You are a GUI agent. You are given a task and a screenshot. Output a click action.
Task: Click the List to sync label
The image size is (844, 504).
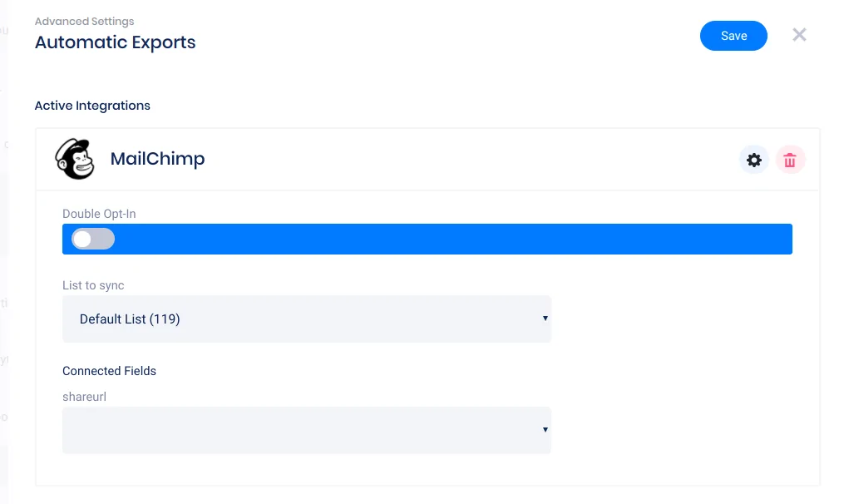pyautogui.click(x=93, y=285)
